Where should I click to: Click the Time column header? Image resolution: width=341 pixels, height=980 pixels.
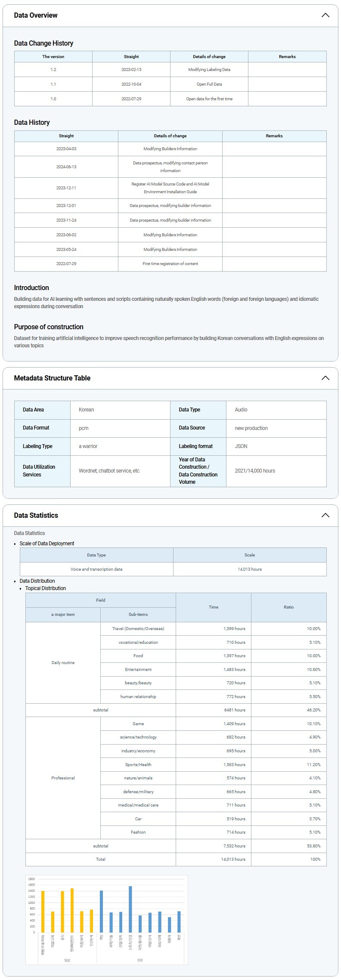click(x=214, y=607)
